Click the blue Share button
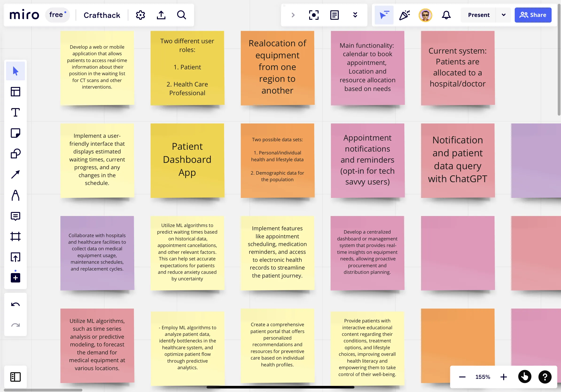 point(533,15)
